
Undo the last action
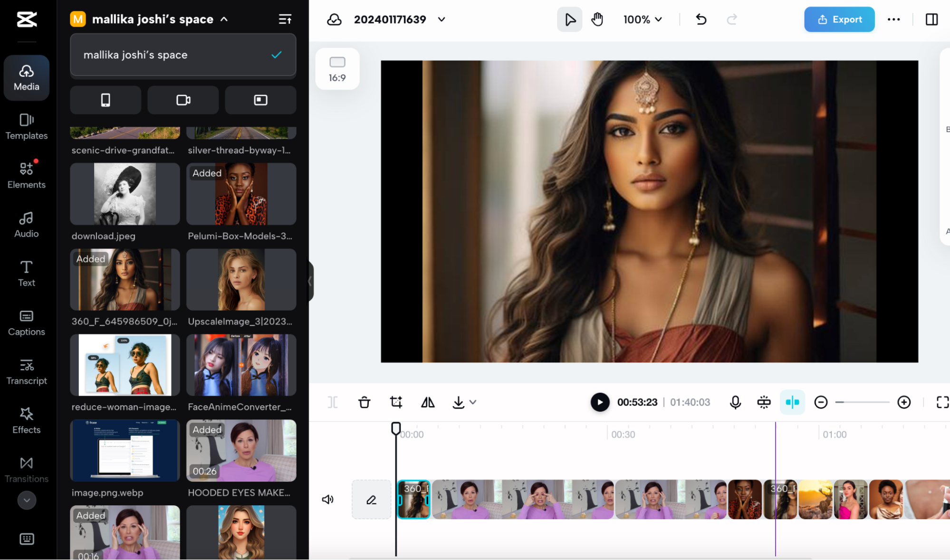(x=701, y=19)
